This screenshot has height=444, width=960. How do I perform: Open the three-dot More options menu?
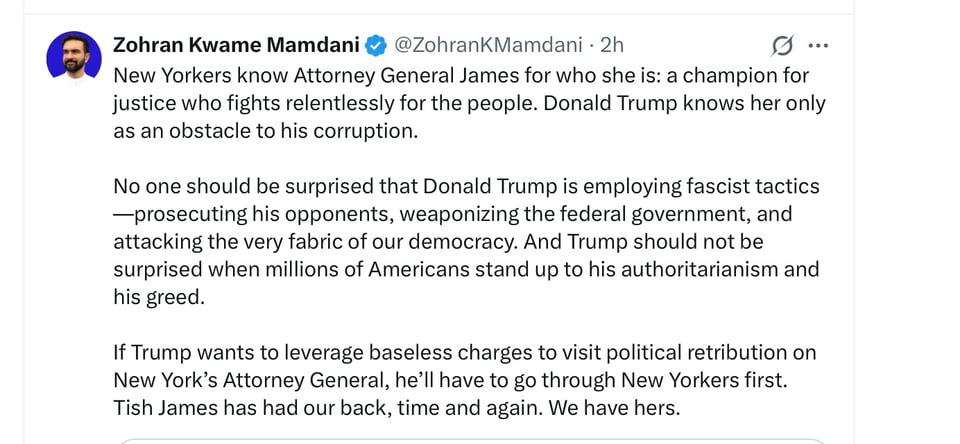(818, 45)
